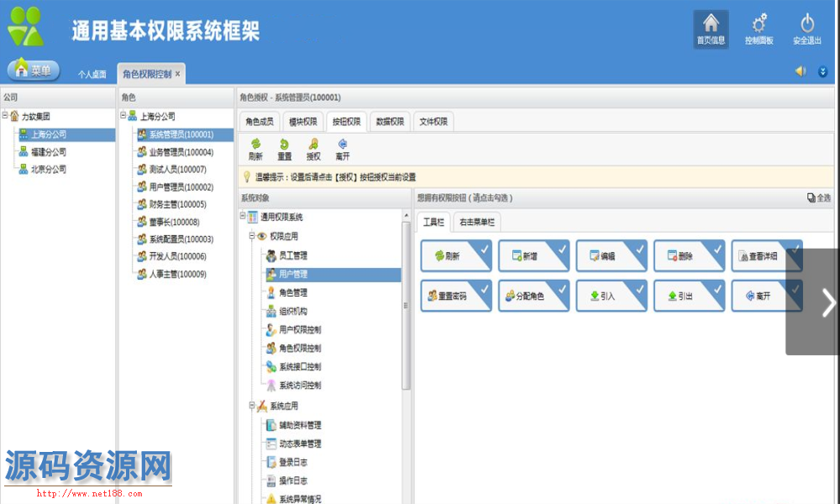Collapse 力软集团 company tree node
The width and height of the screenshot is (840, 504).
5,115
